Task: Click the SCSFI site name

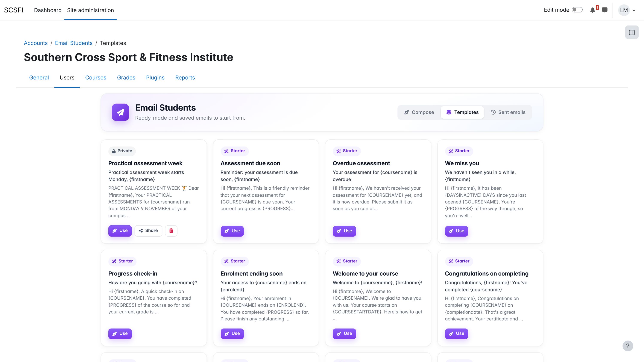Action: tap(14, 10)
